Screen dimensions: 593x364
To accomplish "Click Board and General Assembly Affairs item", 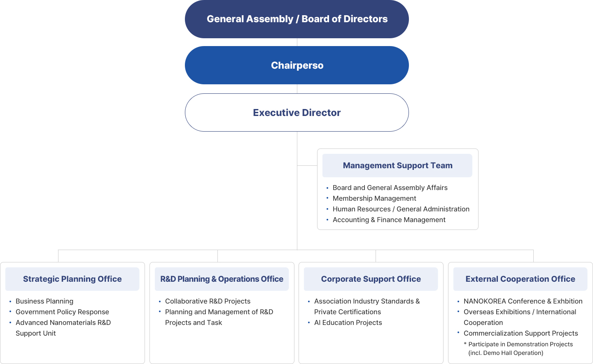I will pyautogui.click(x=390, y=188).
